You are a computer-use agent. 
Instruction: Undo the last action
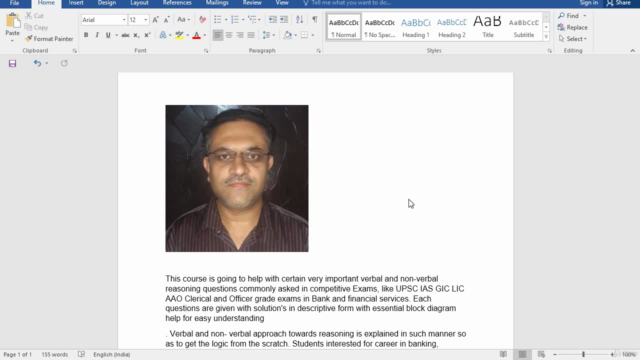(x=37, y=63)
